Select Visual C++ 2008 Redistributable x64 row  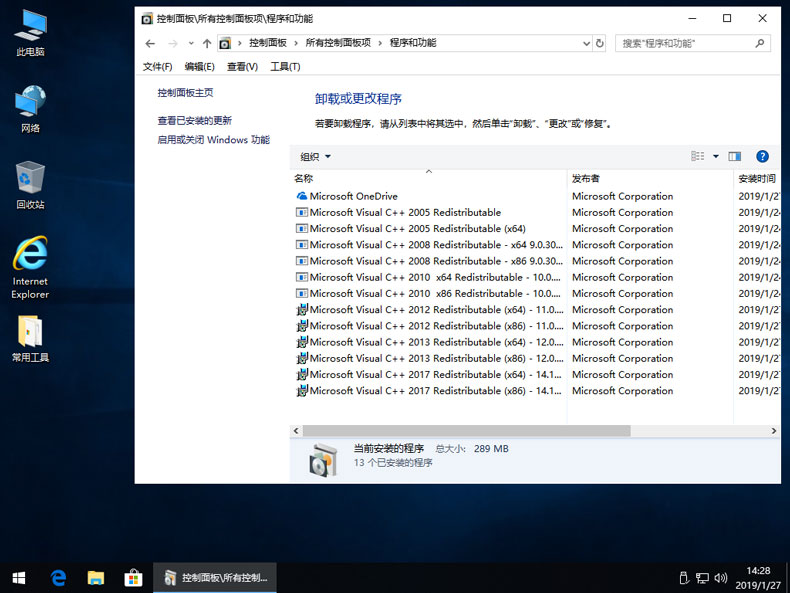coord(537,245)
